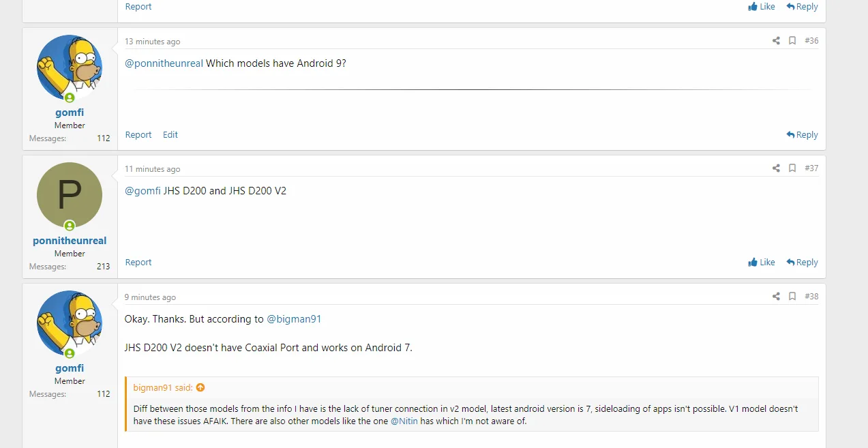Toggle bookmark on post #38
The height and width of the screenshot is (448, 868).
point(792,297)
